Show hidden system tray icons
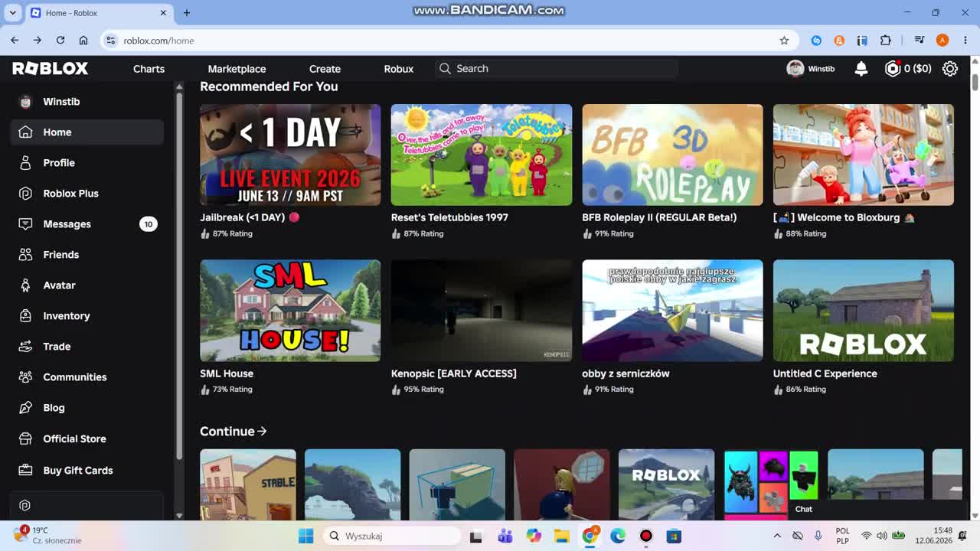This screenshot has height=551, width=980. click(x=777, y=536)
